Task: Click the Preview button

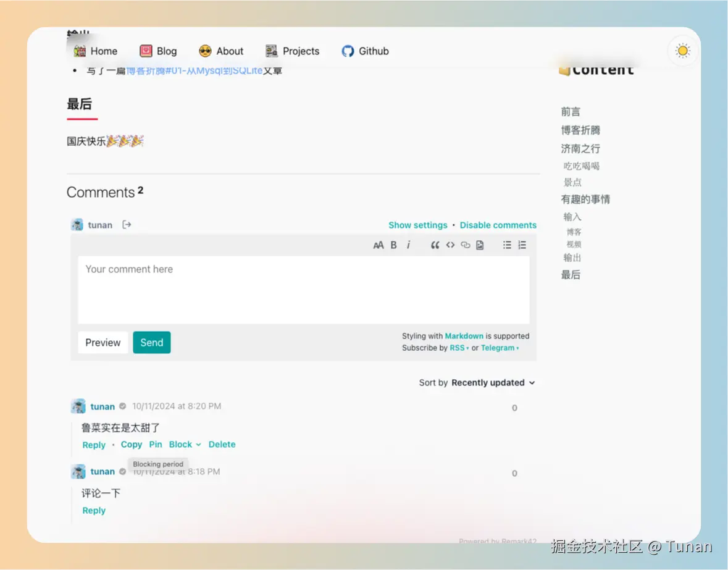Action: [x=103, y=343]
